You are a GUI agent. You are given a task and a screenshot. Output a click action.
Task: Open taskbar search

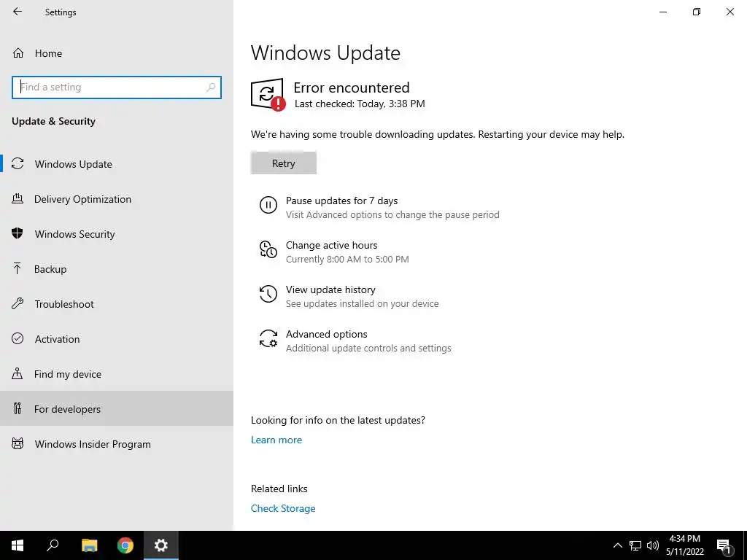coord(53,545)
